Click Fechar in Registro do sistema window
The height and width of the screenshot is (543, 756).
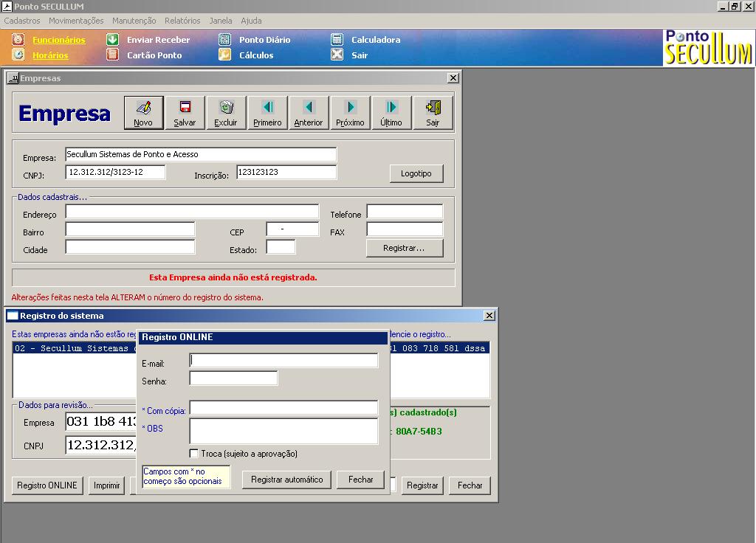pyautogui.click(x=470, y=485)
